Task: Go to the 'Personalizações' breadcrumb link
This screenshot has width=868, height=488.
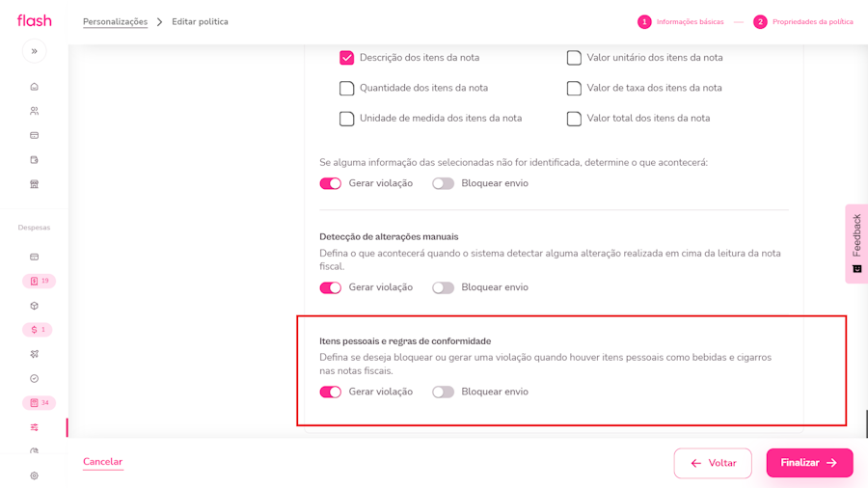Action: click(115, 22)
